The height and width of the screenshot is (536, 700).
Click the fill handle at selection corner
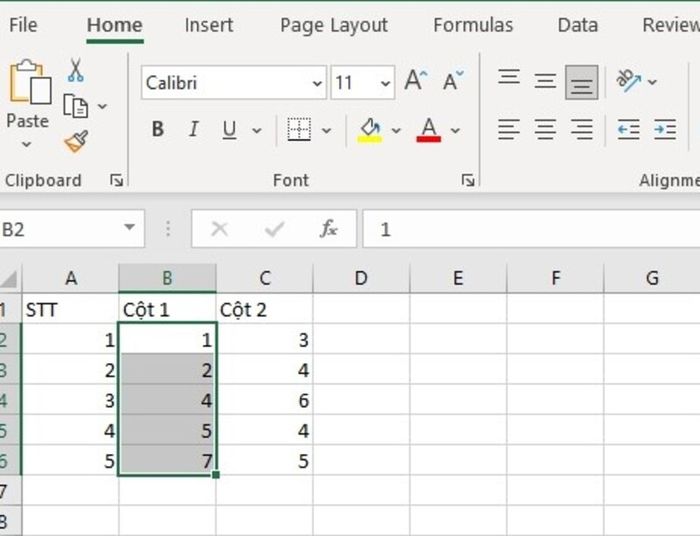216,475
